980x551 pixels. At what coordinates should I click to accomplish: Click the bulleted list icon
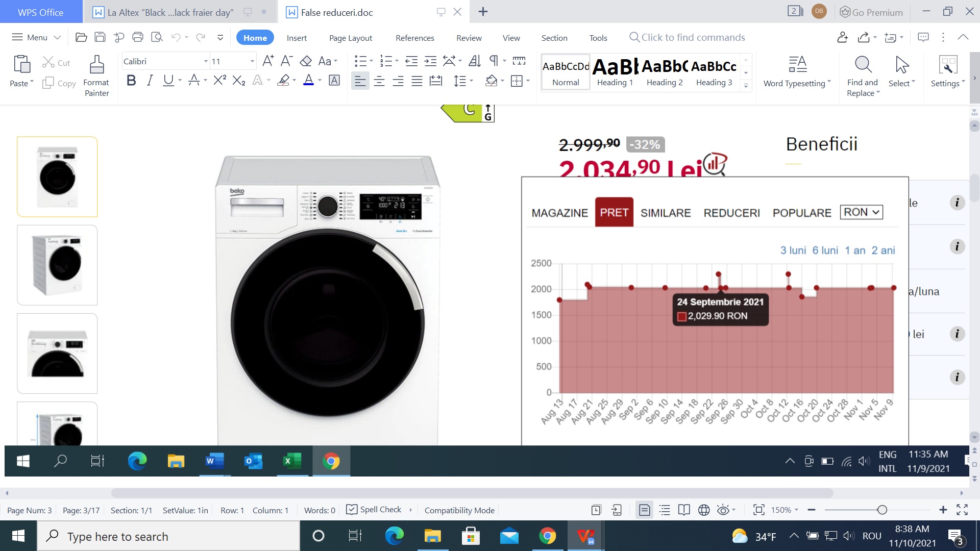[x=360, y=61]
